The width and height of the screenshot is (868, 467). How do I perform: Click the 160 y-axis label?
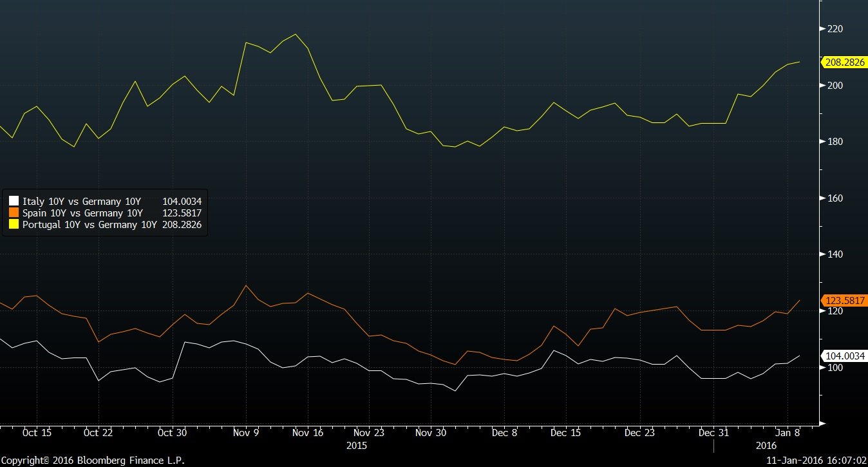[836, 198]
